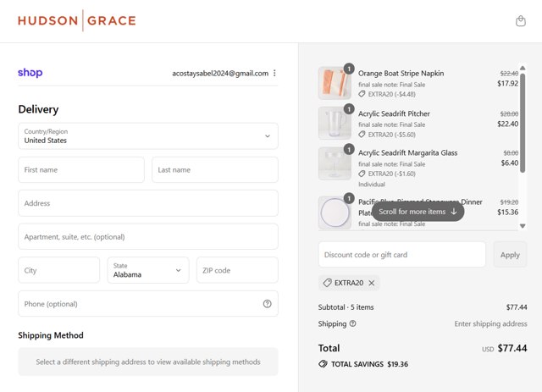The height and width of the screenshot is (392, 542).
Task: Click the Phone (optional) field
Action: click(x=148, y=304)
